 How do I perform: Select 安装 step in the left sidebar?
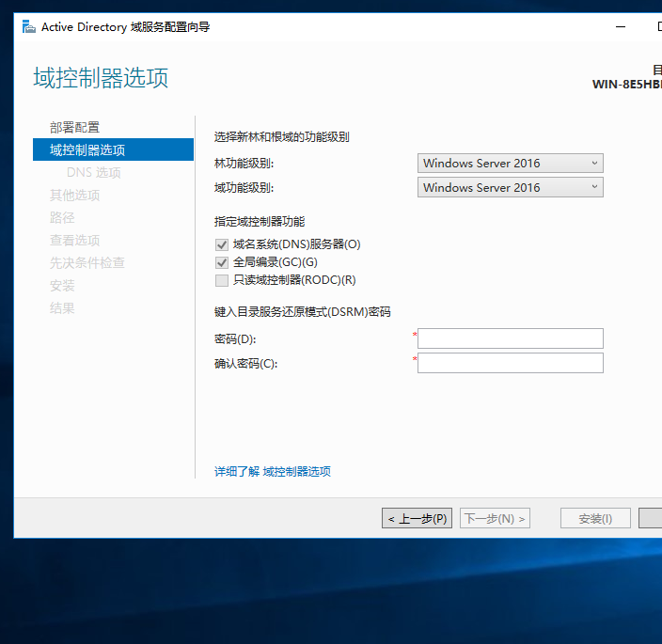point(62,286)
